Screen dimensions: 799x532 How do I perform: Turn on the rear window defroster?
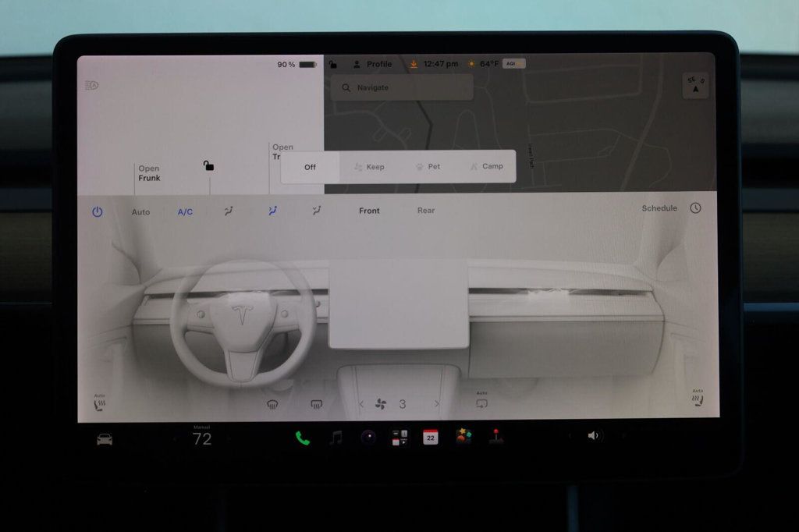pyautogui.click(x=317, y=405)
